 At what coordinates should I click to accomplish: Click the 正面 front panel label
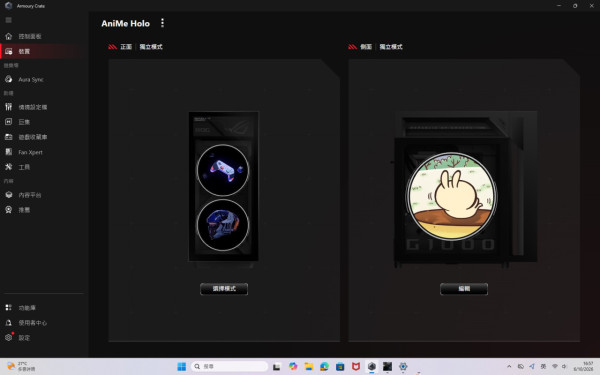click(126, 47)
